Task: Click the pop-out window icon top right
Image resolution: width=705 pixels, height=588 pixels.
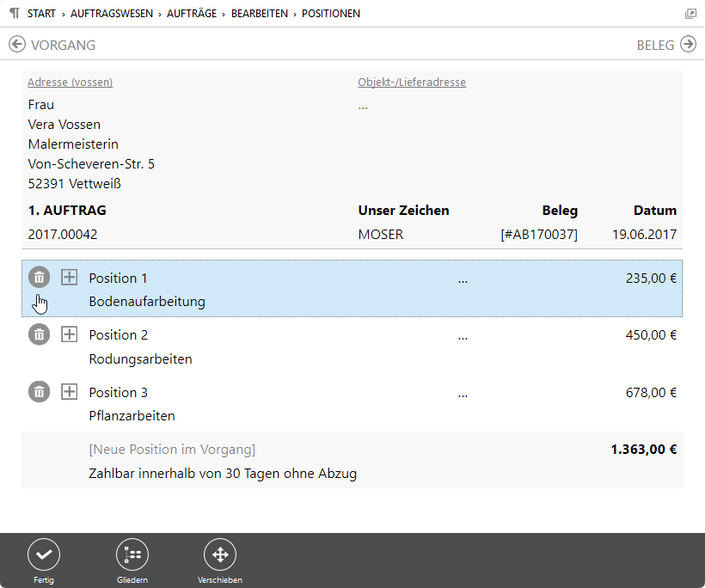Action: [x=690, y=14]
